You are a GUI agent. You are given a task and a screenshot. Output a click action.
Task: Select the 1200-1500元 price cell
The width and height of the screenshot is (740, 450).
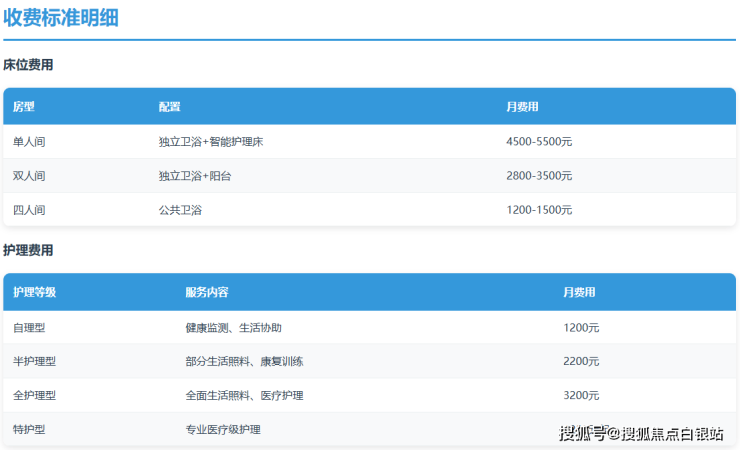[539, 210]
